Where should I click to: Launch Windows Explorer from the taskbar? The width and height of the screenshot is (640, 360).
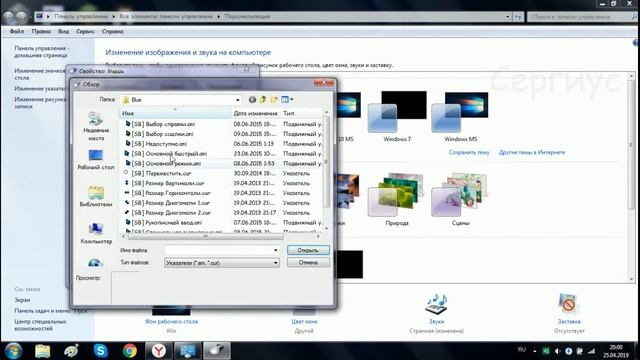tap(42, 351)
